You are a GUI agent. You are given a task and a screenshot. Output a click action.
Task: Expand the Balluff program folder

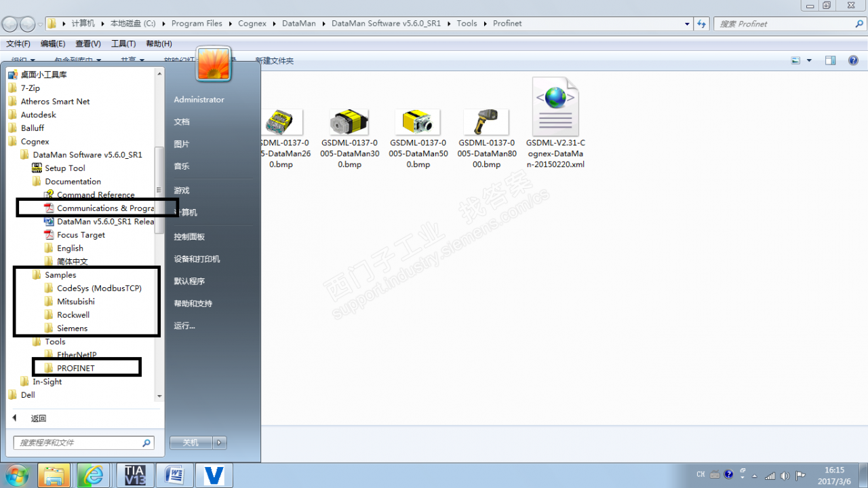[26, 128]
